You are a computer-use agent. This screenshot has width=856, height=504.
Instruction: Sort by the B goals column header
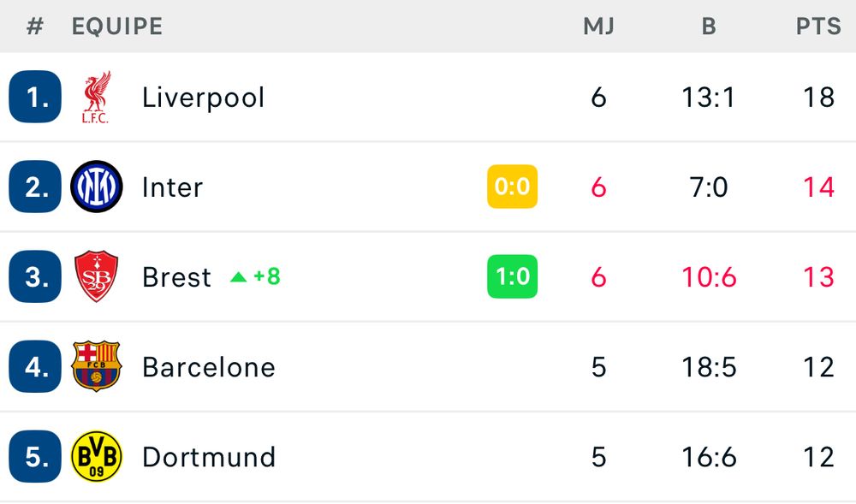pyautogui.click(x=709, y=27)
